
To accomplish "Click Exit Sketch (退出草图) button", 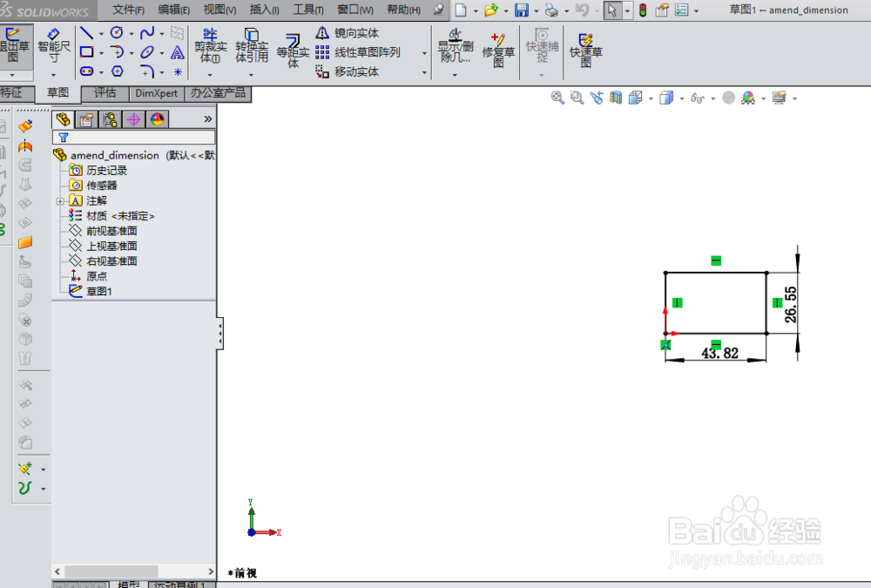I will pos(13,45).
